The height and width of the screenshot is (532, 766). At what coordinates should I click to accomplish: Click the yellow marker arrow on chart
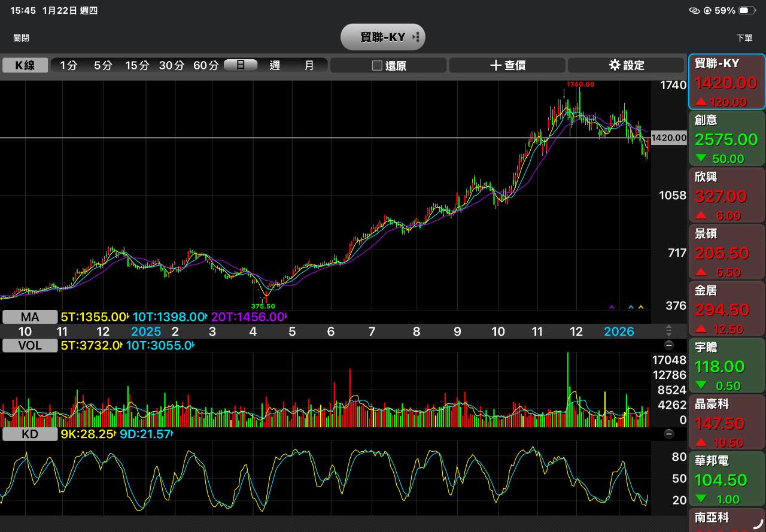coord(641,307)
